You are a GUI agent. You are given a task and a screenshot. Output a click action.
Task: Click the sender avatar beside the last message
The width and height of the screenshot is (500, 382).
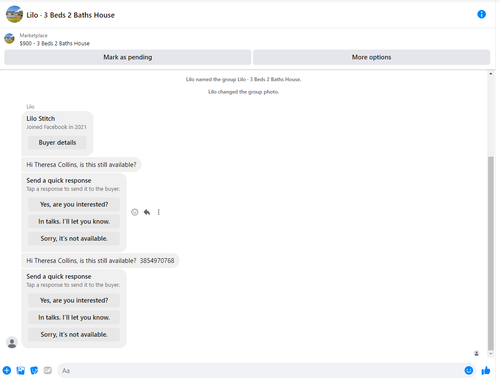pos(12,342)
